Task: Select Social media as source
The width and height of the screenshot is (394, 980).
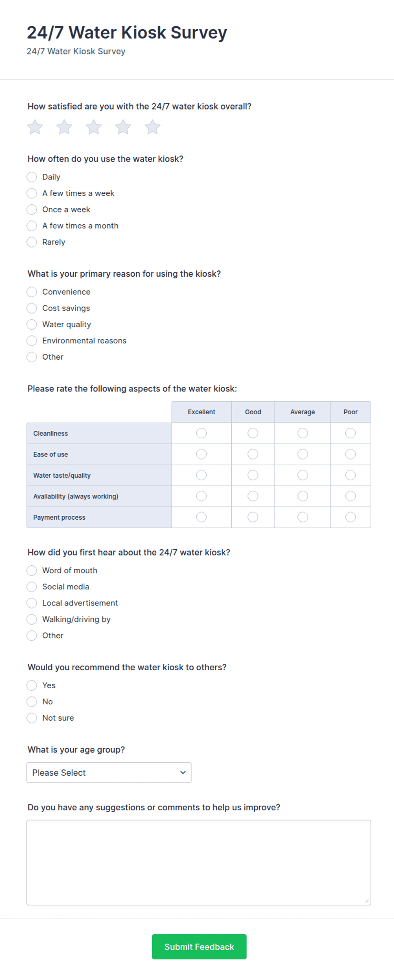Action: [x=32, y=586]
